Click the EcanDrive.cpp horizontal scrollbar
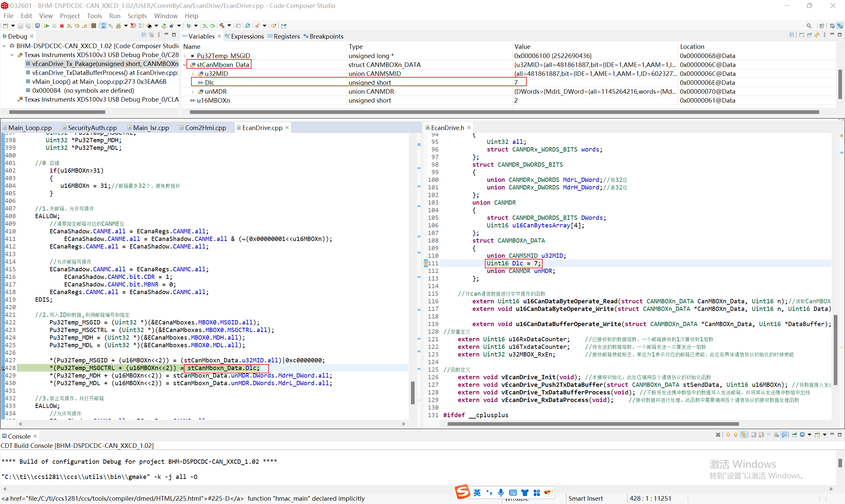The height and width of the screenshot is (504, 845). point(211,424)
